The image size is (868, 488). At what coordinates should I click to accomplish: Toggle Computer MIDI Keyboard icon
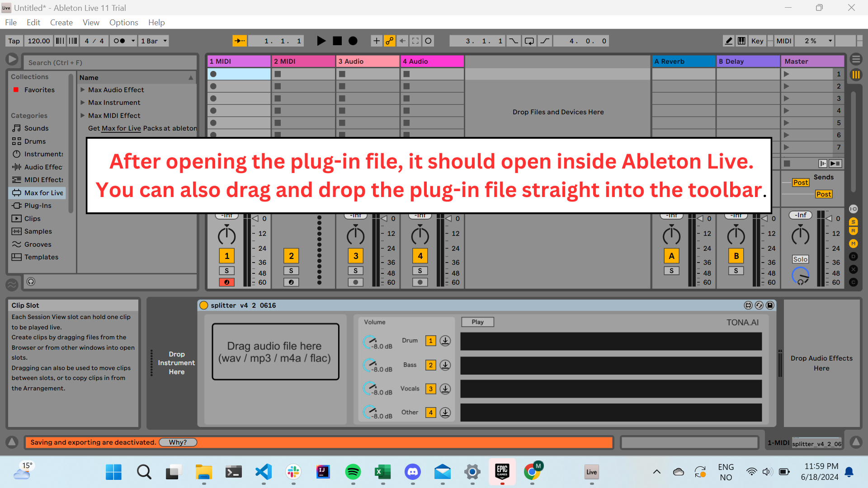tap(742, 41)
